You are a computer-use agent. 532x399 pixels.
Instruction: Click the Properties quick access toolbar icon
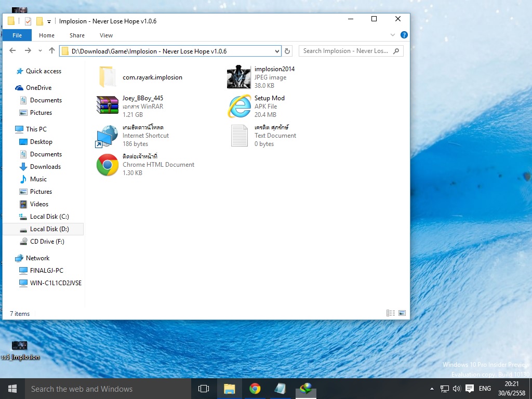(28, 21)
